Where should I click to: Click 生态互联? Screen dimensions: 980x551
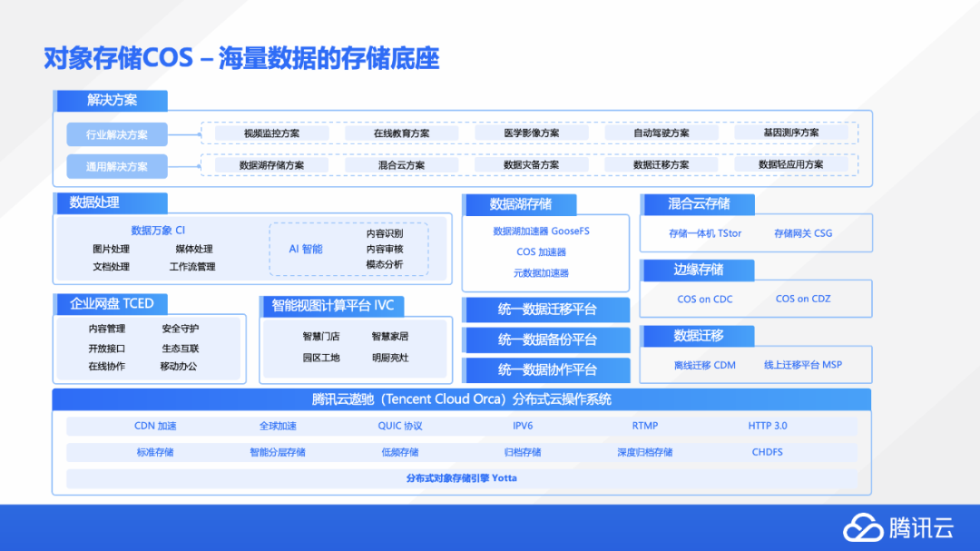[180, 349]
